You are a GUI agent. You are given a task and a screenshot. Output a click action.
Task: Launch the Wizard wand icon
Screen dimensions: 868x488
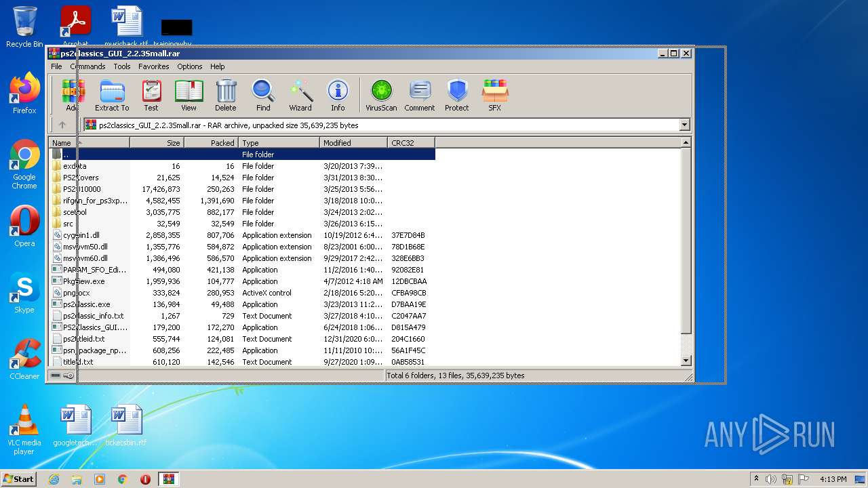(x=300, y=96)
